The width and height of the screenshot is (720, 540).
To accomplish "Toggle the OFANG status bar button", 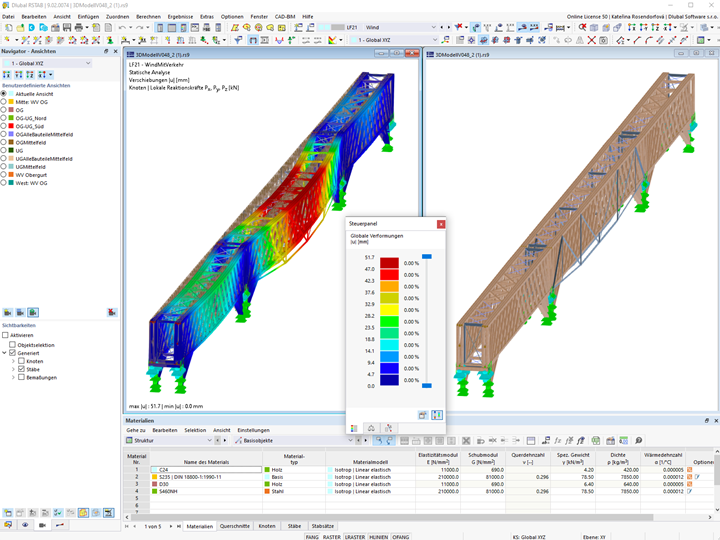I will click(x=400, y=537).
